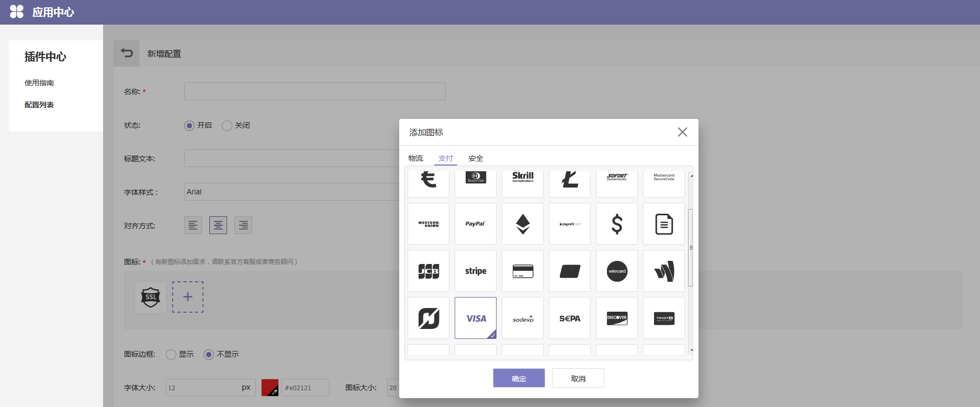Set alignment to right
The width and height of the screenshot is (980, 407).
point(243,225)
